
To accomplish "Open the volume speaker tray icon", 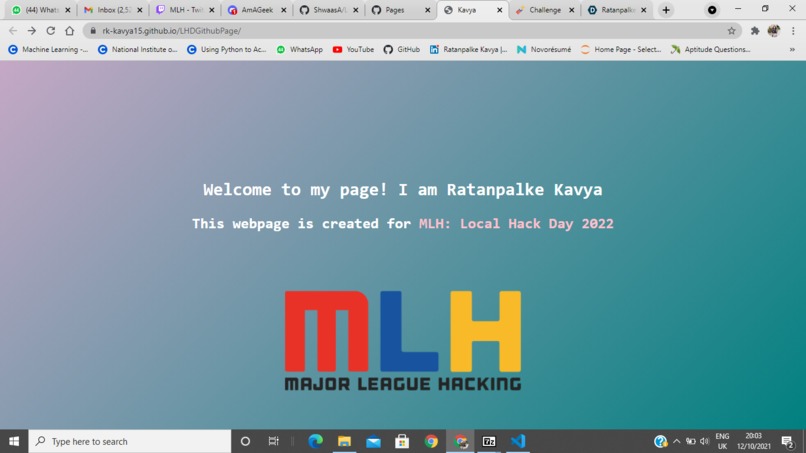I will tap(705, 441).
